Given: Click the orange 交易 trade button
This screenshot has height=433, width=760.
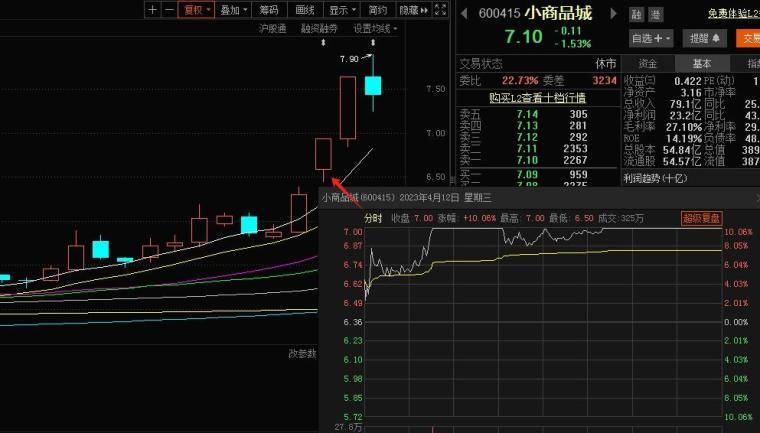Looking at the screenshot, I should coord(748,38).
